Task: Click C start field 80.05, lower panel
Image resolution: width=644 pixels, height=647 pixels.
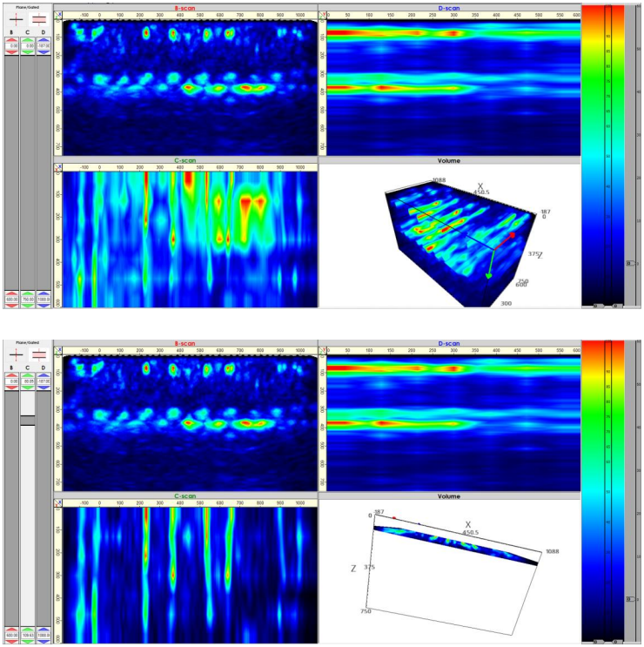Action: [28, 381]
